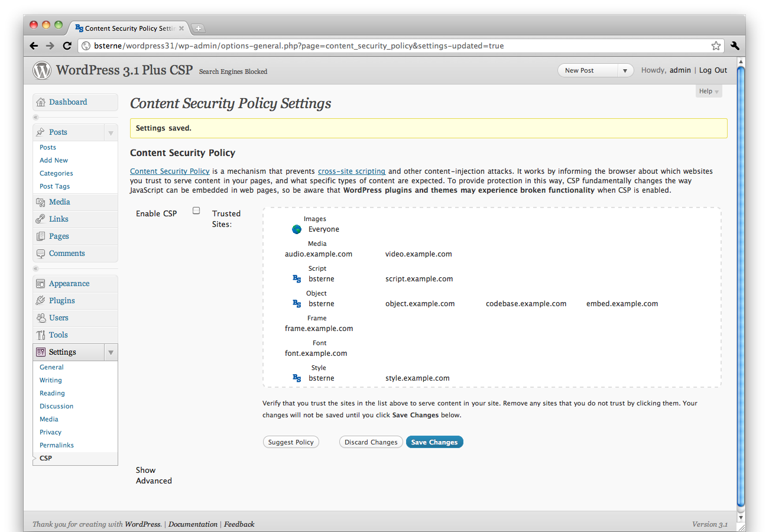Open General settings submenu
Image resolution: width=769 pixels, height=532 pixels.
pos(51,367)
